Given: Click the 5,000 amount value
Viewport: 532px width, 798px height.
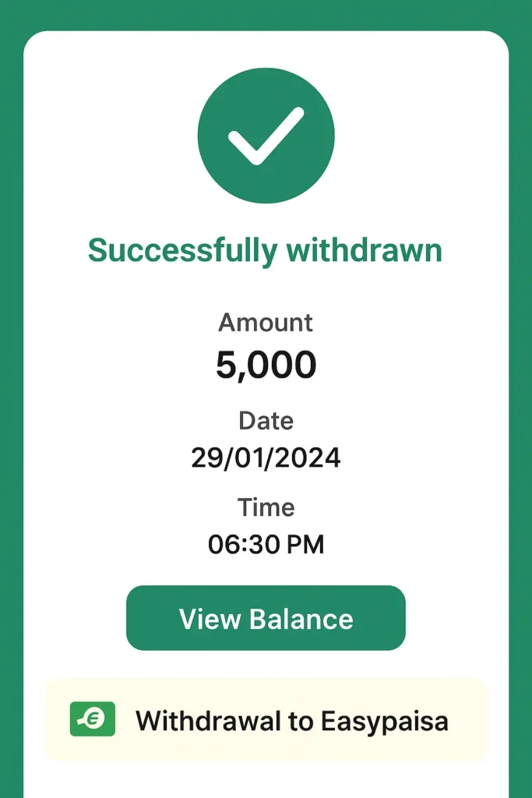Looking at the screenshot, I should [x=266, y=365].
